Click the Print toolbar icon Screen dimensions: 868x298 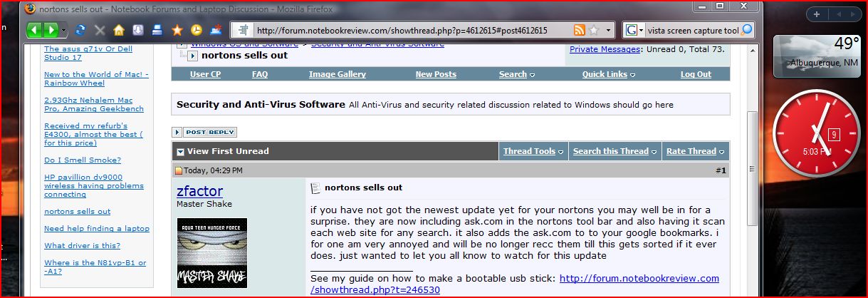click(x=158, y=31)
